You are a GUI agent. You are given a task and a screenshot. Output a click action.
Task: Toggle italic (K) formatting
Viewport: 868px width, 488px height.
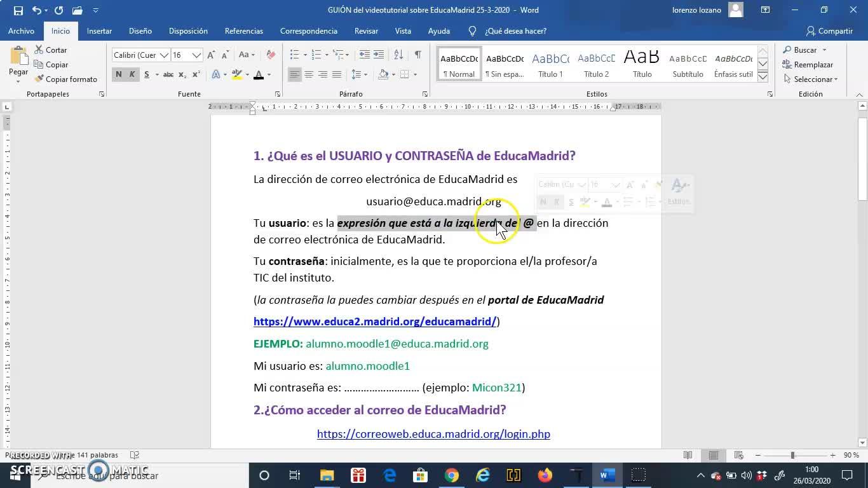click(x=132, y=75)
